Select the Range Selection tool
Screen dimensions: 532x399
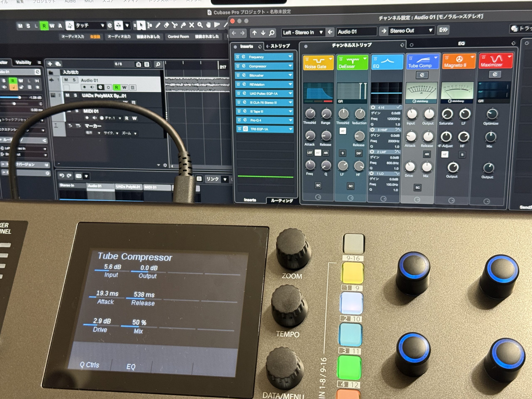[x=150, y=25]
